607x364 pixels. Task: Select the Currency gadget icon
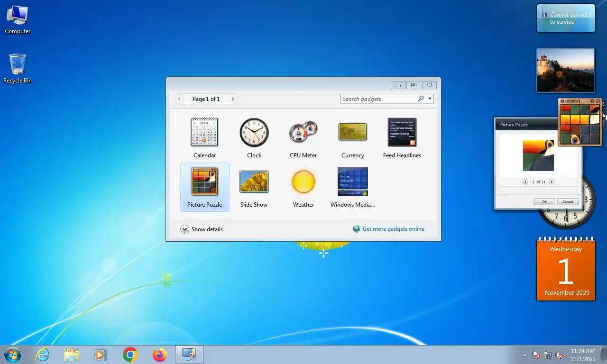pyautogui.click(x=352, y=132)
